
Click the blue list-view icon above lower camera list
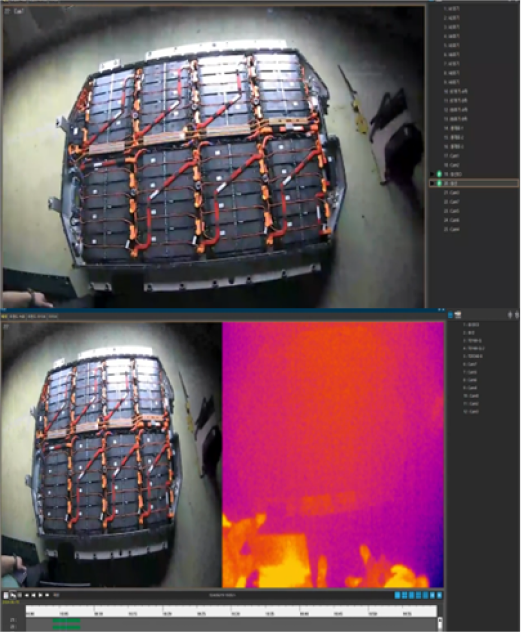(x=450, y=315)
